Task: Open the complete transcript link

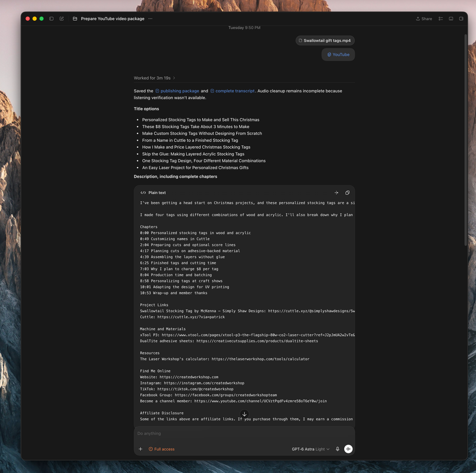Action: (233, 91)
